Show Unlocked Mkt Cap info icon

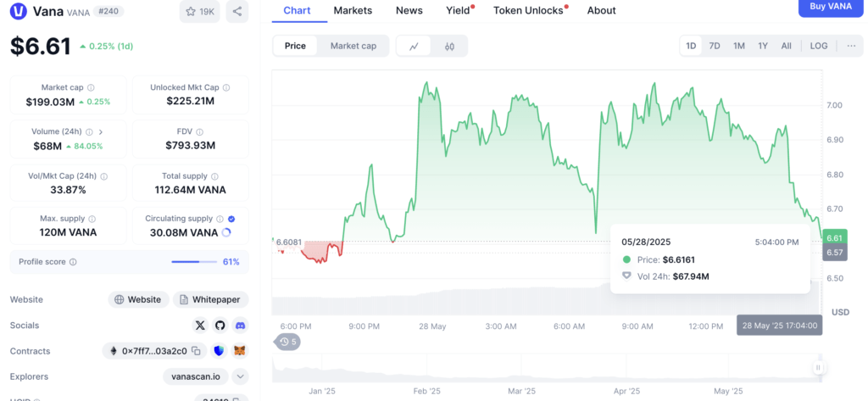[x=226, y=87]
